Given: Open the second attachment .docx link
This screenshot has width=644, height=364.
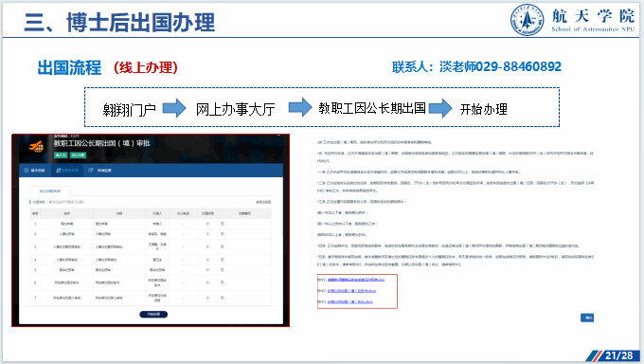Looking at the screenshot, I should [x=351, y=291].
